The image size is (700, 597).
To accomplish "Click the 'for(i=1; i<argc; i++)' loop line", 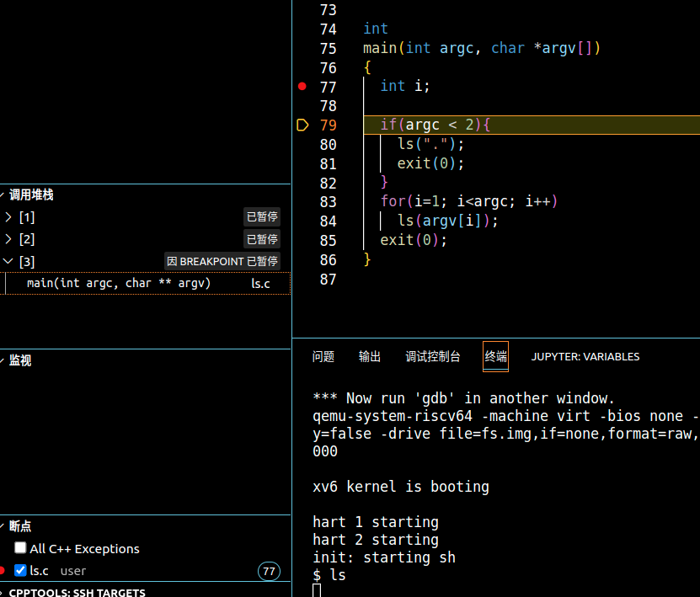I will coord(469,202).
